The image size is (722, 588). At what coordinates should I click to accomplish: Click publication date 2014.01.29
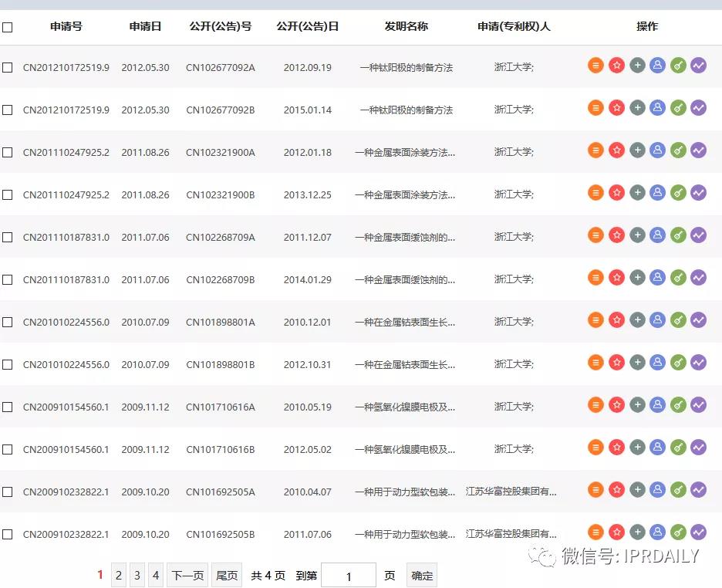(x=308, y=279)
